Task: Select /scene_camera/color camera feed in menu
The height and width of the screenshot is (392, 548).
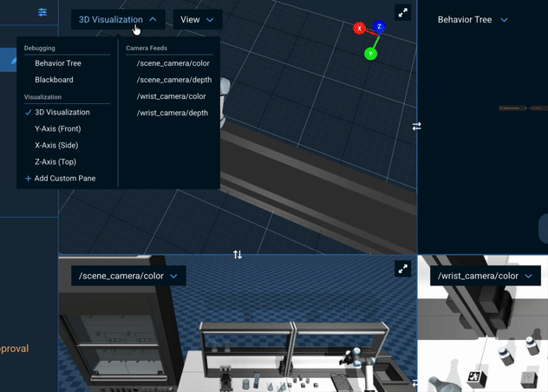Action: (x=173, y=63)
